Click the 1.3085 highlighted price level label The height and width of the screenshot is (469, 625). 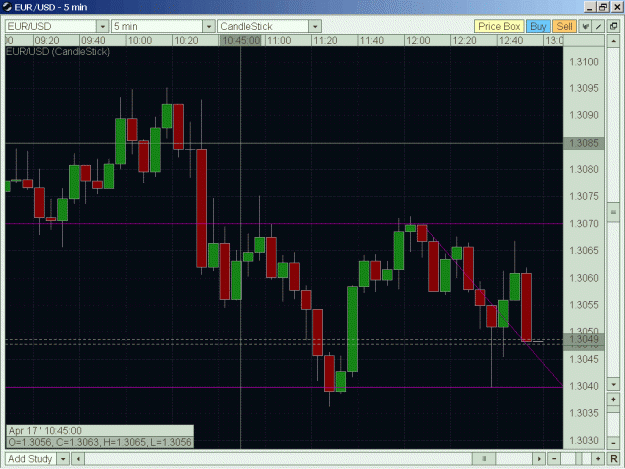click(584, 143)
